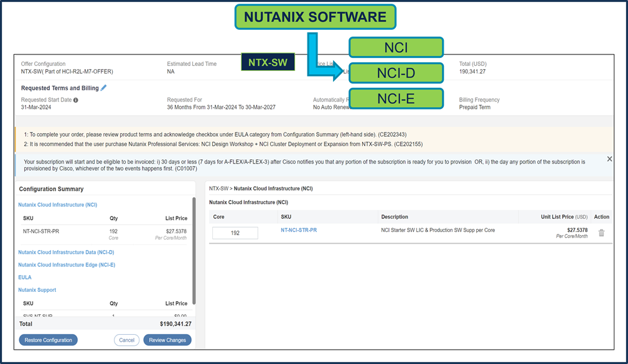Click the Core column header
The image size is (628, 364).
pos(218,217)
